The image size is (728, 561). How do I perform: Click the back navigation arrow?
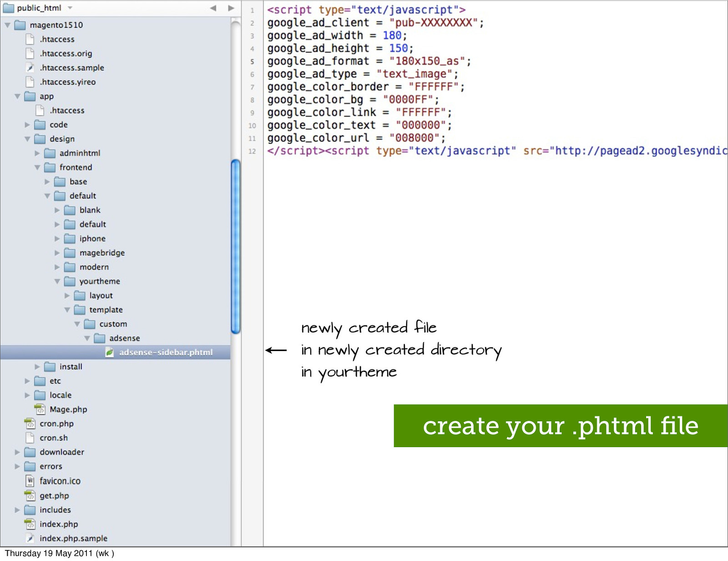pyautogui.click(x=213, y=8)
